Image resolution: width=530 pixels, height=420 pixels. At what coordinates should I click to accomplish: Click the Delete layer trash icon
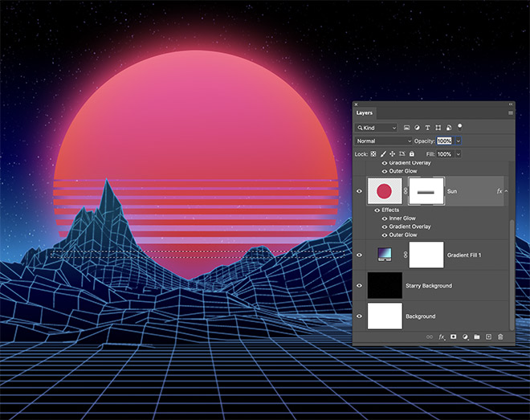coord(499,336)
